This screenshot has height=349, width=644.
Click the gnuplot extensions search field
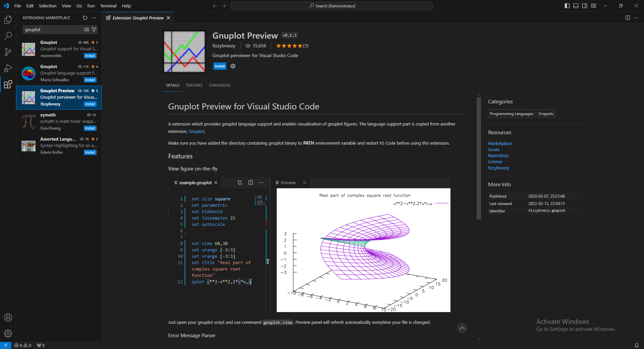tap(53, 30)
